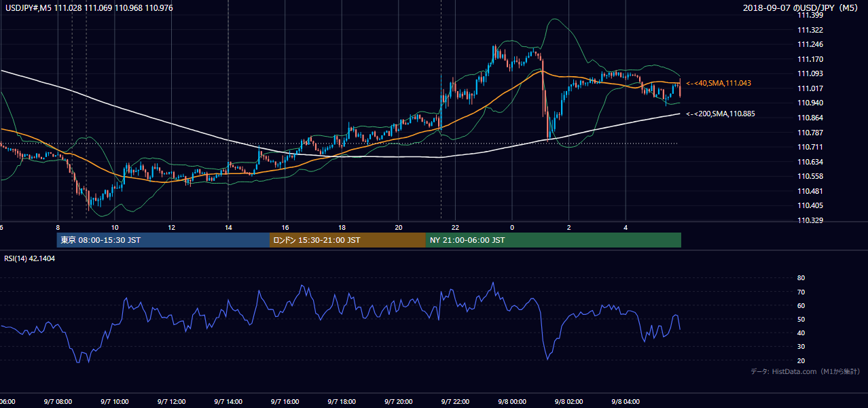Image resolution: width=868 pixels, height=408 pixels.
Task: Select the ロンドン 15:30-21:00 JST session bar
Action: tap(348, 240)
